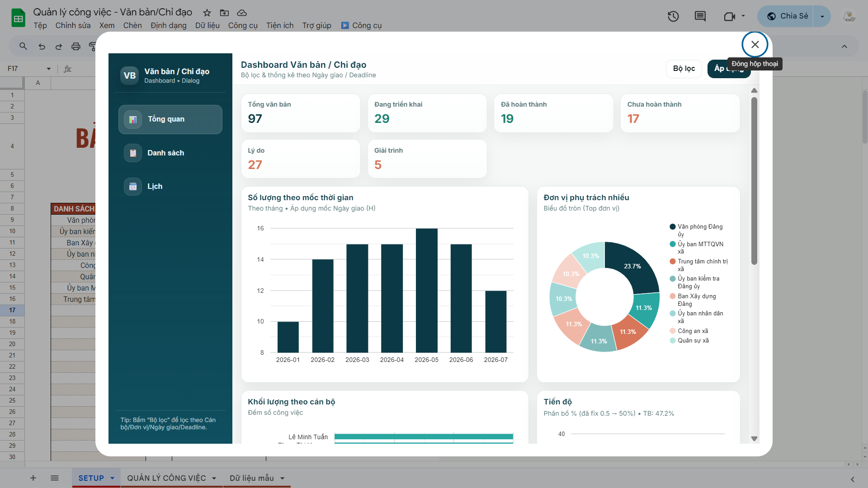Click the search magnifier in toolbar
Screen dimensions: 868x488
[23, 46]
